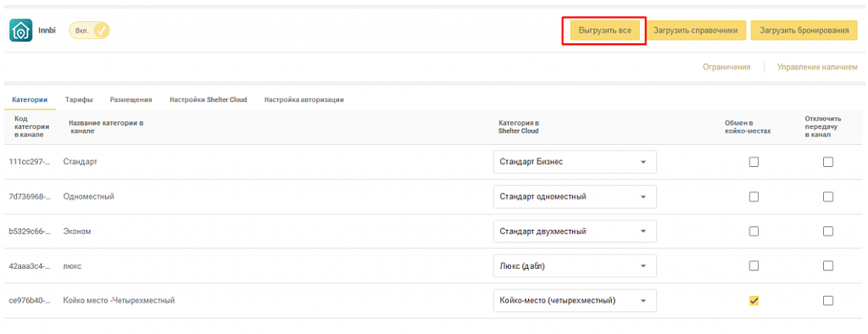The width and height of the screenshot is (868, 334).
Task: Open the Стандарт Бизнес category dropdown
Action: click(x=575, y=162)
